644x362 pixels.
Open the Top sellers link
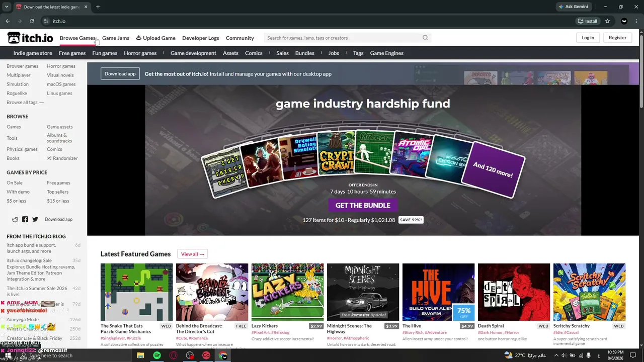coord(57,192)
